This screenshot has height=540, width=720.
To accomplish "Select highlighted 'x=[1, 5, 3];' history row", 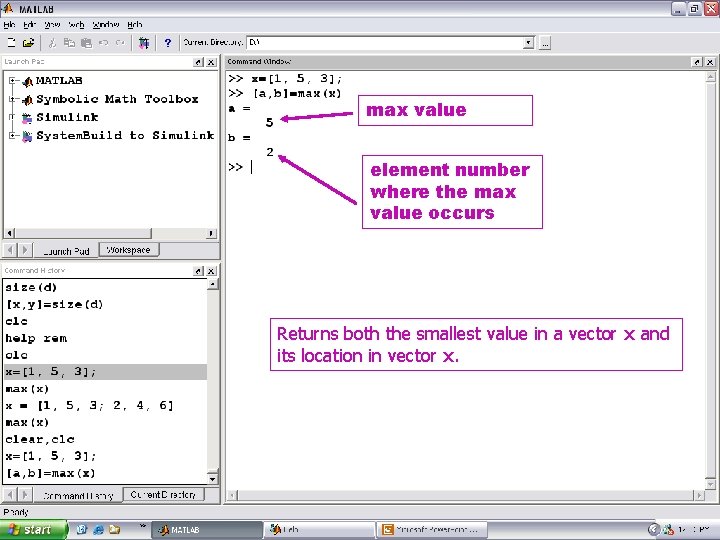I will [x=105, y=372].
